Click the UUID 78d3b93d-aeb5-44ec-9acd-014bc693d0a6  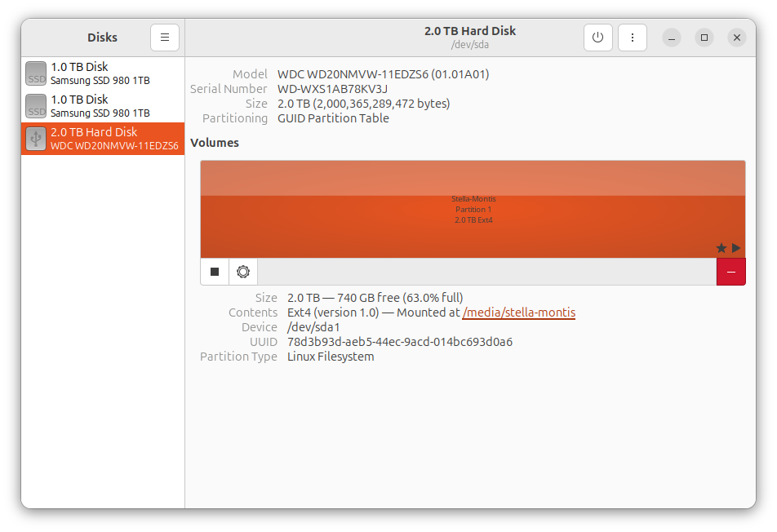tap(400, 342)
